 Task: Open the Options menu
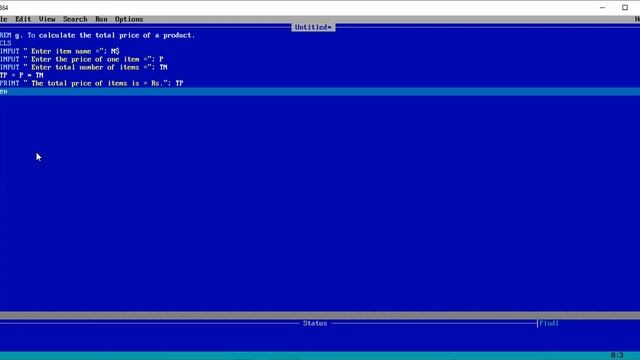pos(129,19)
